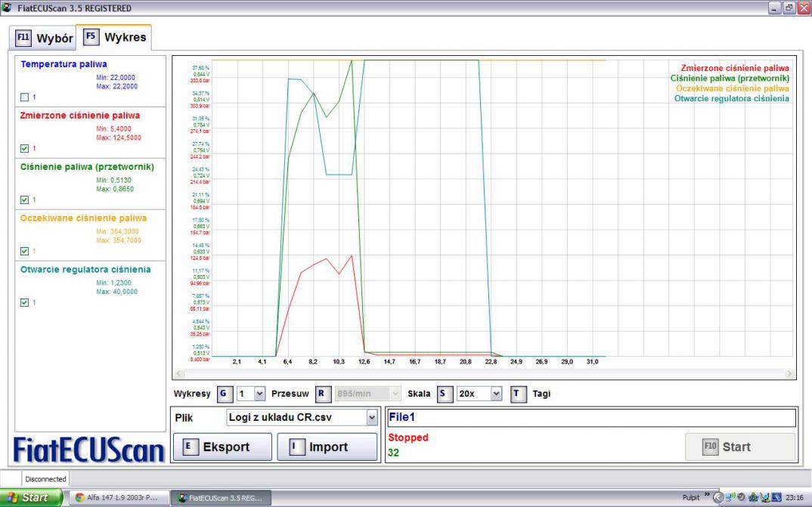
Task: Click the Disconnected status bar entry
Action: point(45,479)
